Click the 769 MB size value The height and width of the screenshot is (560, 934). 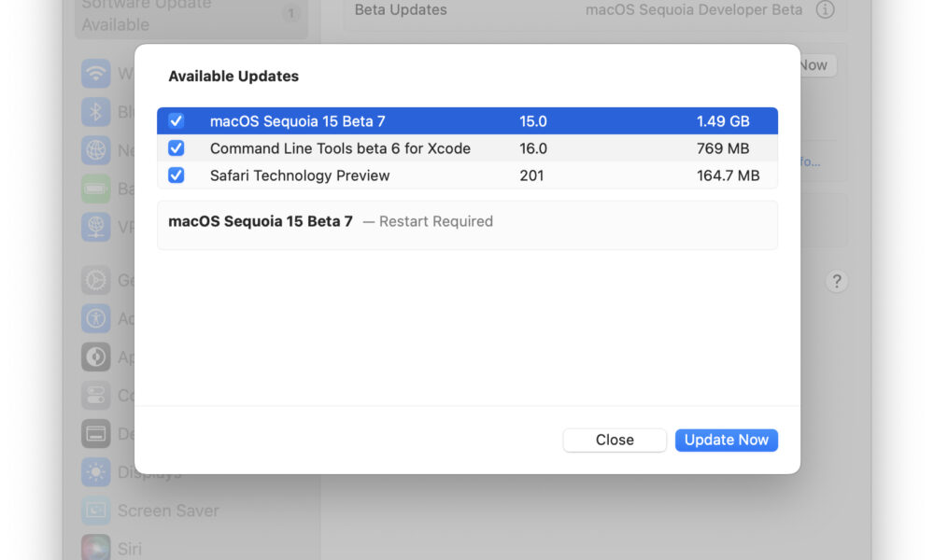tap(723, 148)
